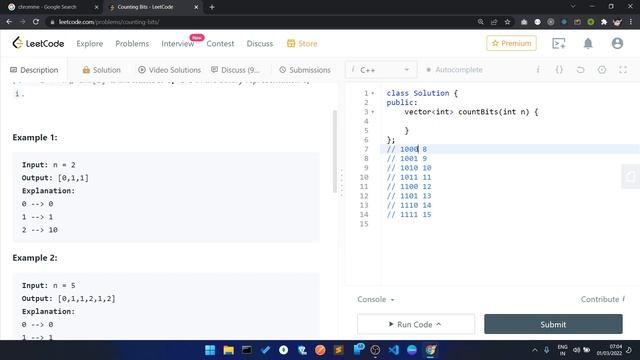Screen dimensions: 640x360
Task: Open the LeetCode home logo
Action: point(38,43)
